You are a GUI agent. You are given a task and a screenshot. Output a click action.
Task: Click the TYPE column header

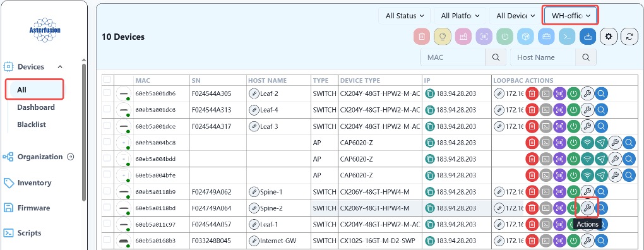pos(320,80)
